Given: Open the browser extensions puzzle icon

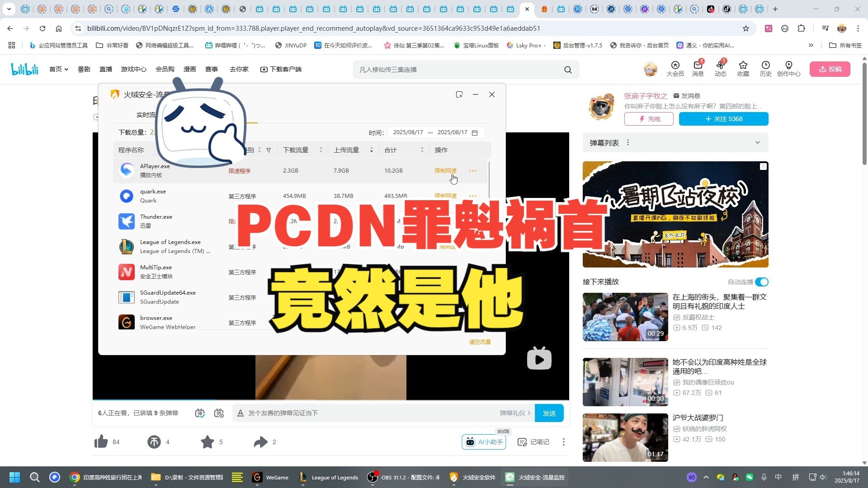Looking at the screenshot, I should [801, 28].
